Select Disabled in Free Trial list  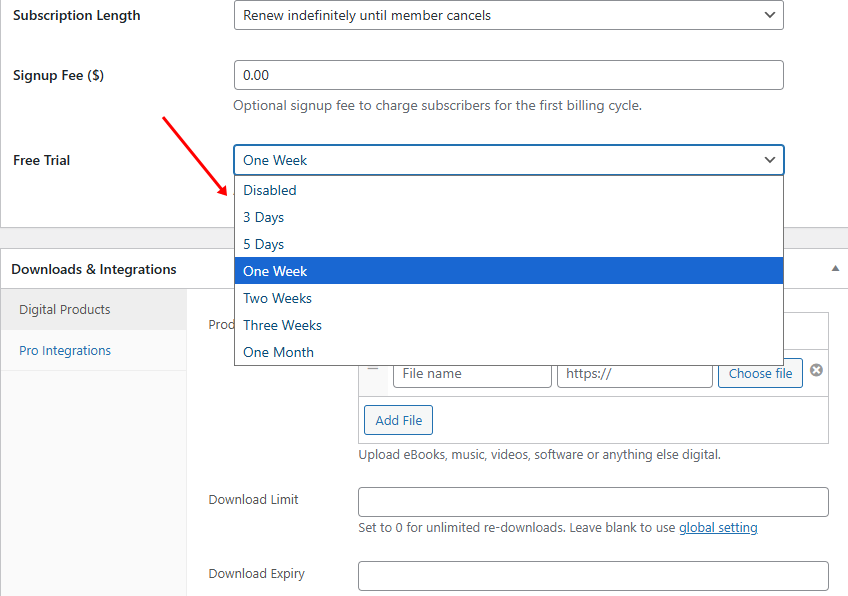click(508, 190)
